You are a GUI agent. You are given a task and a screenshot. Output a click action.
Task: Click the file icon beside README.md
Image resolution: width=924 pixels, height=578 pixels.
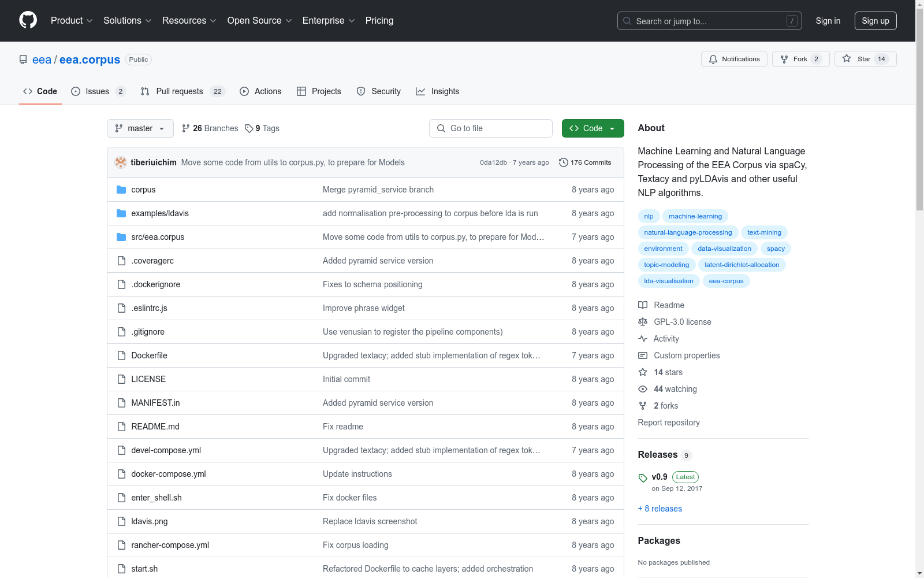pos(121,427)
